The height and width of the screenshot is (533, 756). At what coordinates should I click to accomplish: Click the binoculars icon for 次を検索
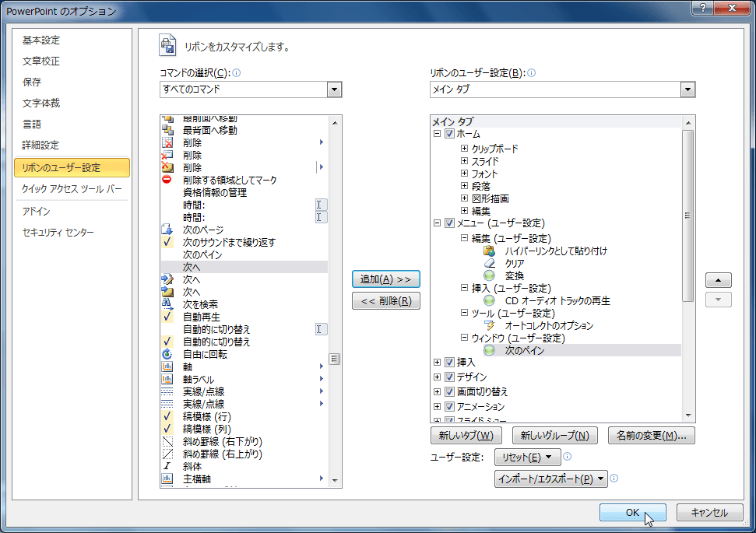coord(167,304)
